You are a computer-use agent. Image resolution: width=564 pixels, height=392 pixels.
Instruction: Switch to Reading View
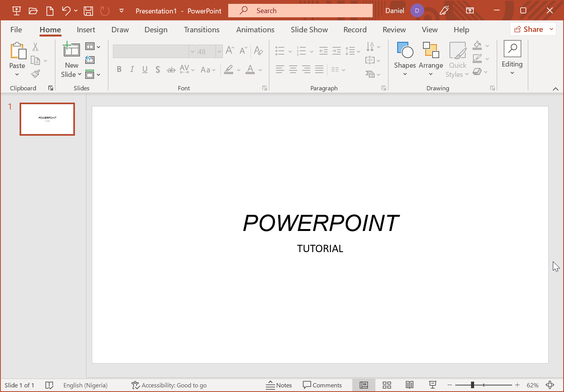tap(410, 385)
